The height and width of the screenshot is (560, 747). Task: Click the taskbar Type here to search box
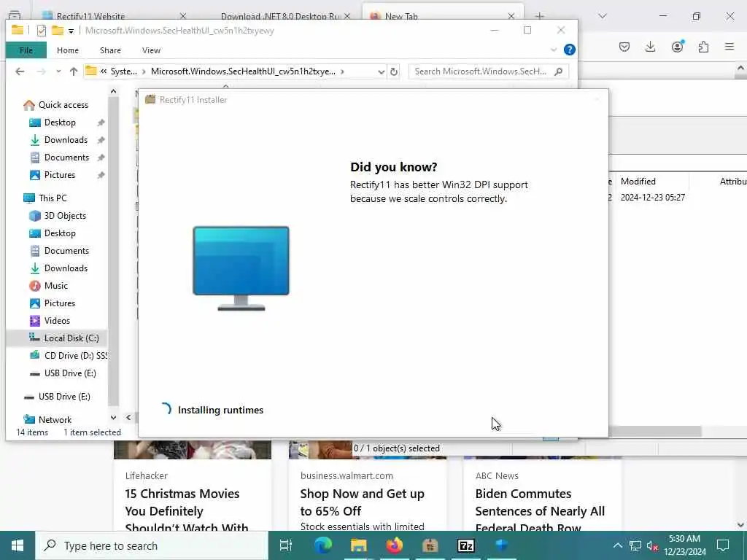point(152,545)
